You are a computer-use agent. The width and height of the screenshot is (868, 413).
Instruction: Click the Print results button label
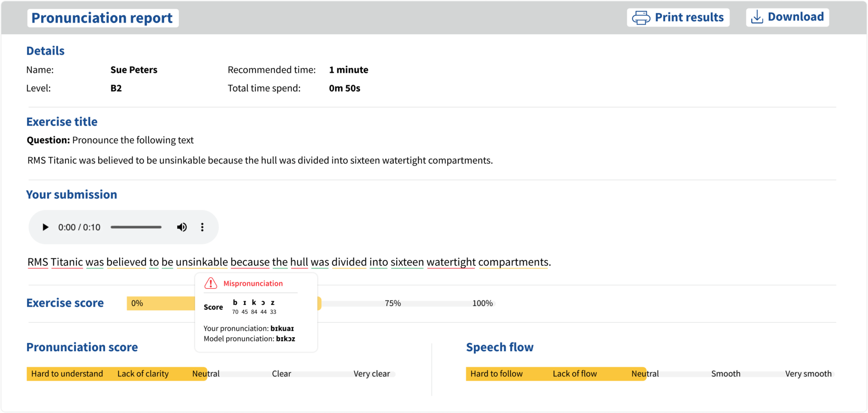point(689,17)
